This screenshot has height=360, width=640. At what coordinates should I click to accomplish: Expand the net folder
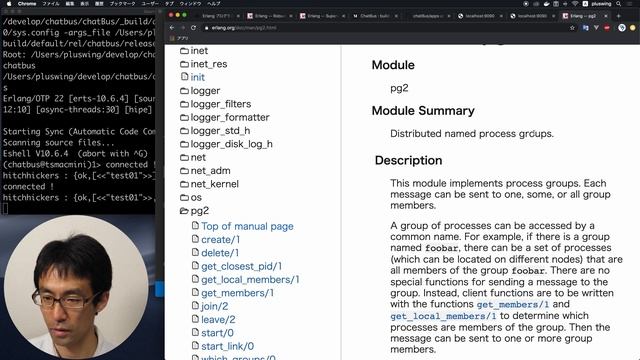point(193,158)
